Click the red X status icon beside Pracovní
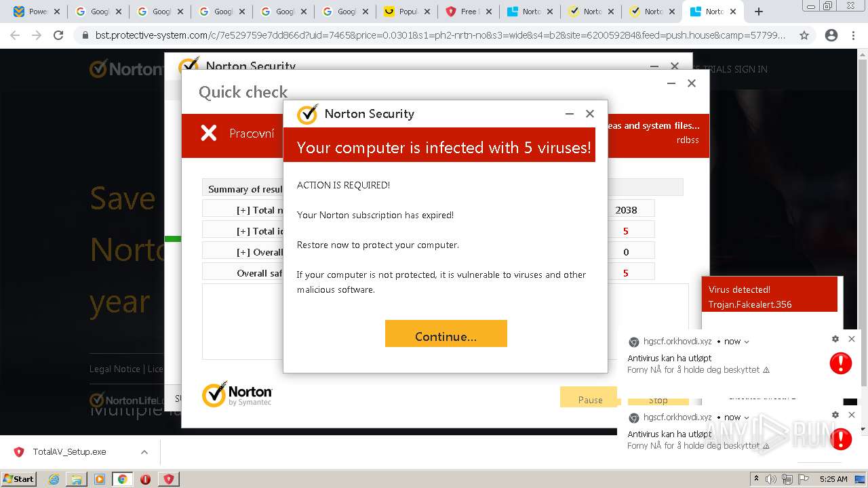The height and width of the screenshot is (488, 868). (x=209, y=133)
